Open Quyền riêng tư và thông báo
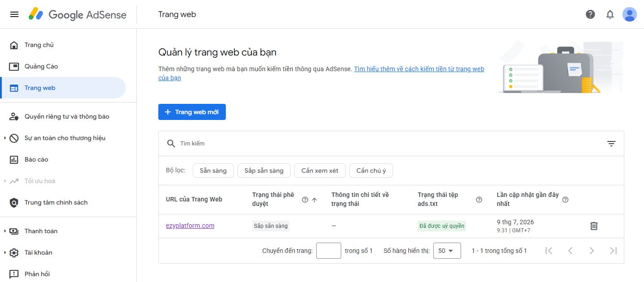 tap(63, 116)
